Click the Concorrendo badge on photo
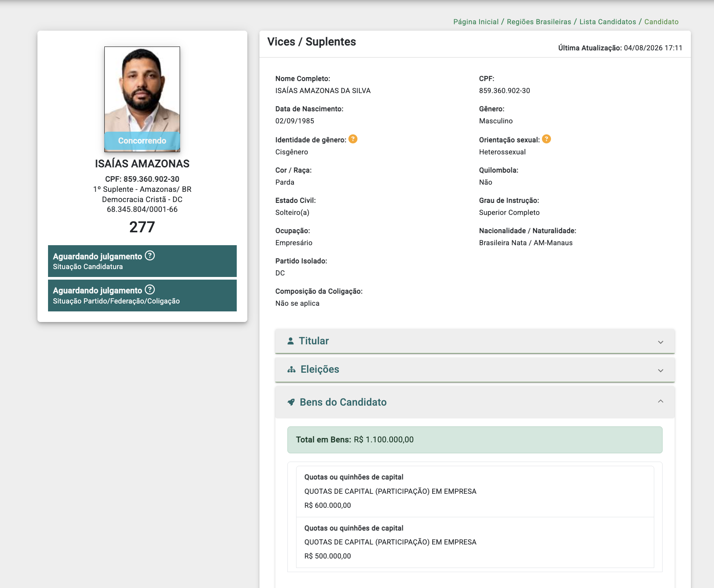The height and width of the screenshot is (588, 714). 142,141
